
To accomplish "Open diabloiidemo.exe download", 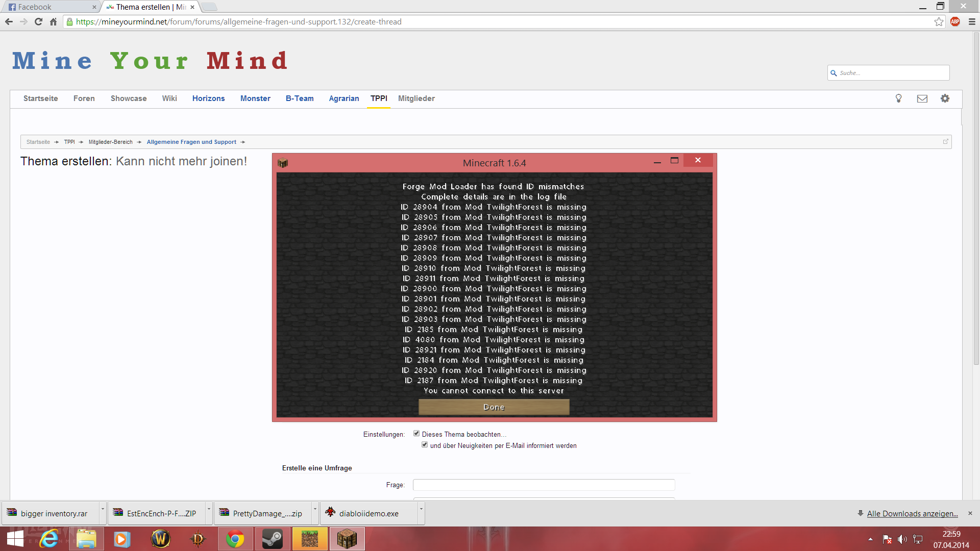I will (369, 513).
